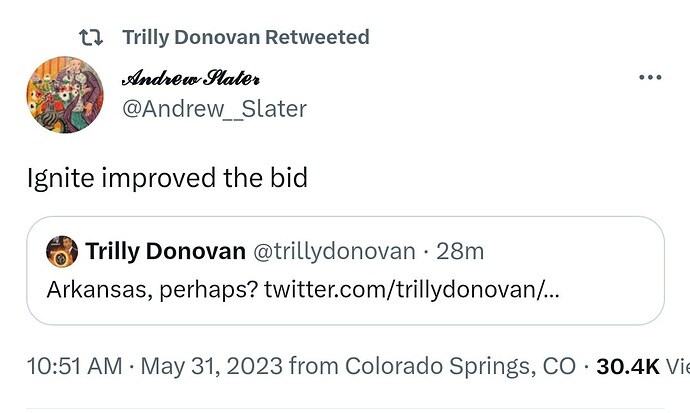Click the retweet arrows icon
Image resolution: width=690 pixels, height=413 pixels.
(x=90, y=38)
